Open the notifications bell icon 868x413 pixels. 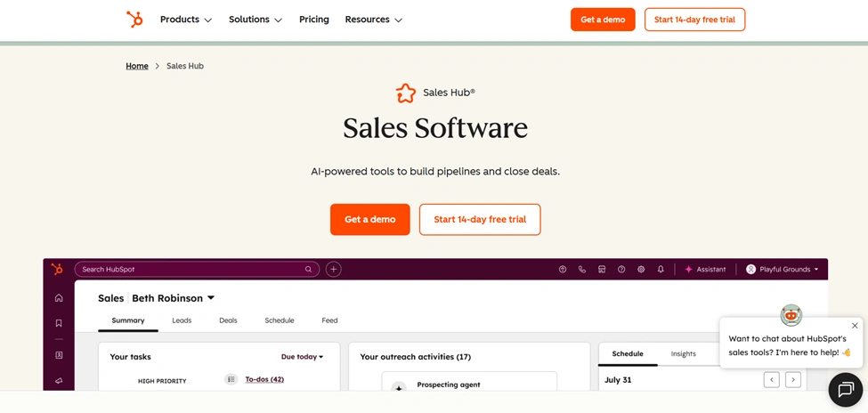click(661, 269)
